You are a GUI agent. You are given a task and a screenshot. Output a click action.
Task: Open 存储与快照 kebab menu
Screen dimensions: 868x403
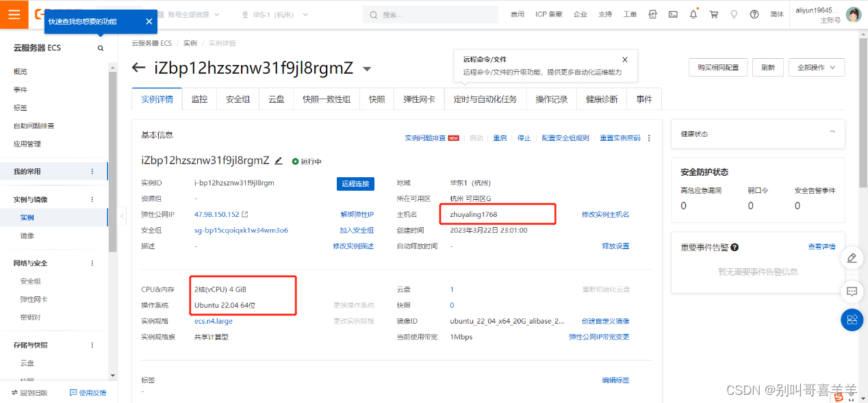pos(92,346)
